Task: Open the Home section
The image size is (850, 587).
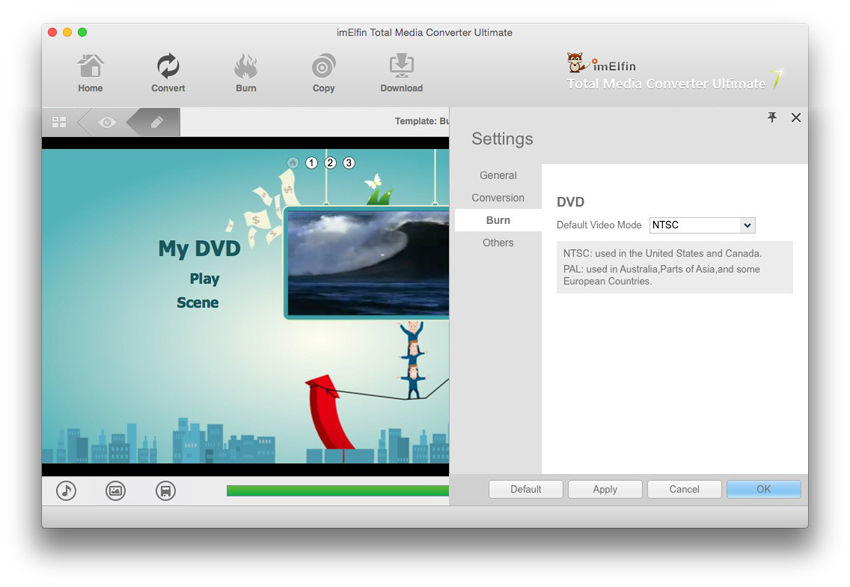Action: (x=90, y=73)
